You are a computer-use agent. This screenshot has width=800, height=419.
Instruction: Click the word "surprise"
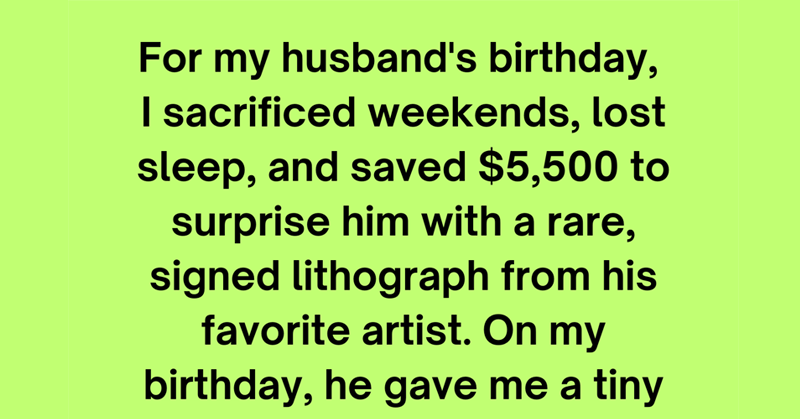click(250, 225)
